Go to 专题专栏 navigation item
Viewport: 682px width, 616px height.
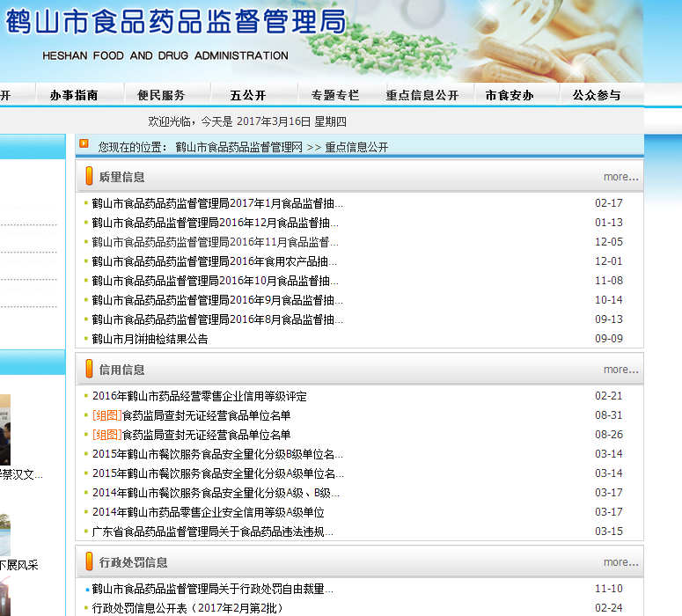(335, 96)
